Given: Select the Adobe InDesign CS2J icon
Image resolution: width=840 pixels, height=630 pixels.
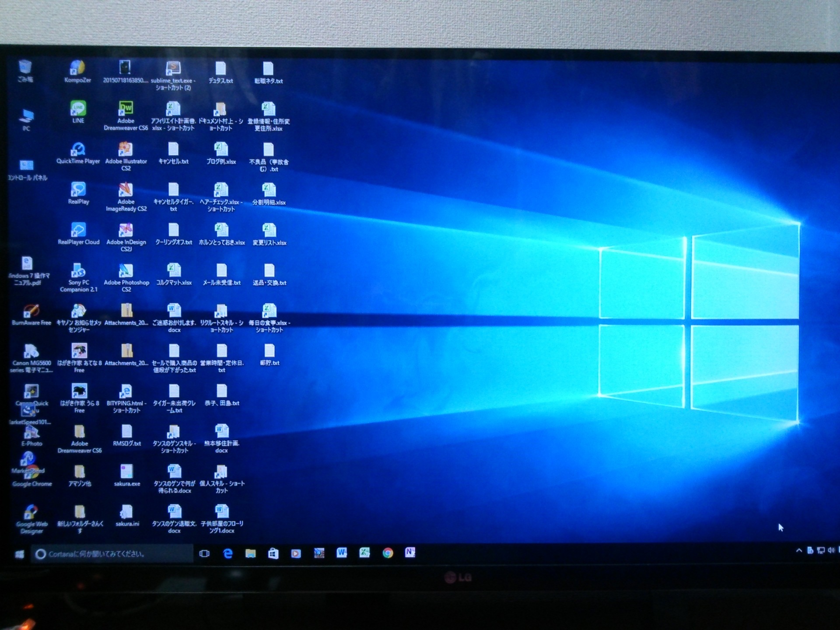Looking at the screenshot, I should coord(126,237).
